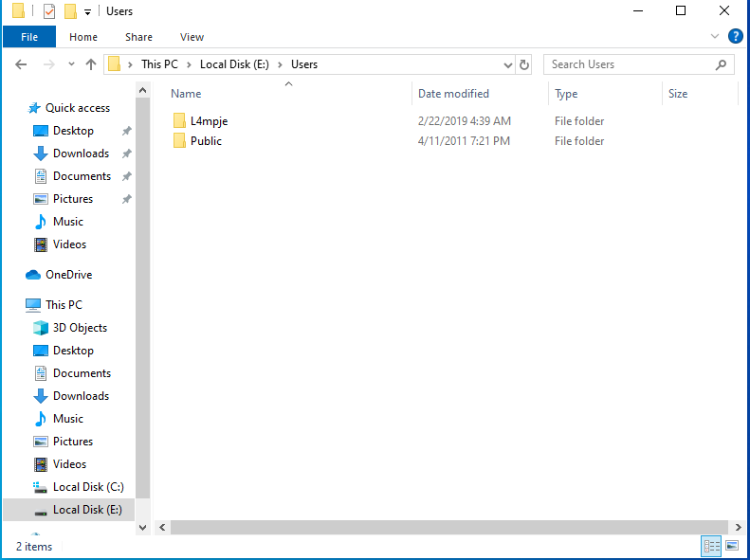Sort by the Size column header

click(x=678, y=94)
